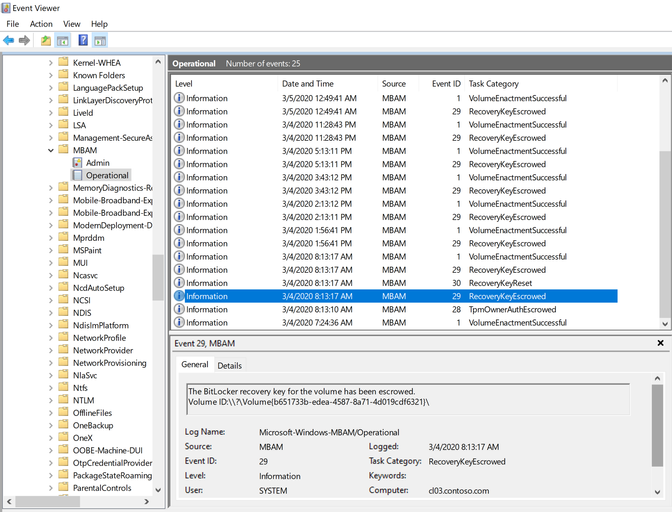The width and height of the screenshot is (672, 512).
Task: Select NetworkProvisioning in the tree
Action: click(109, 363)
